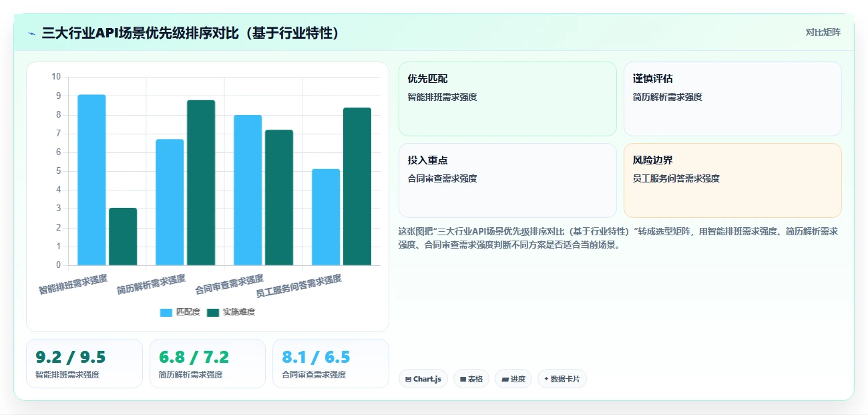Open the 优先匹配 card
The width and height of the screenshot is (868, 415).
(507, 99)
